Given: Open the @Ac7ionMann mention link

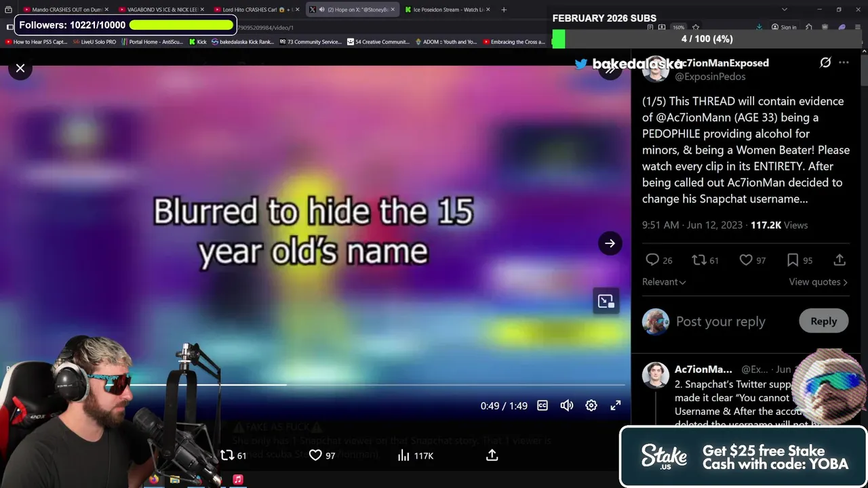Looking at the screenshot, I should (693, 117).
